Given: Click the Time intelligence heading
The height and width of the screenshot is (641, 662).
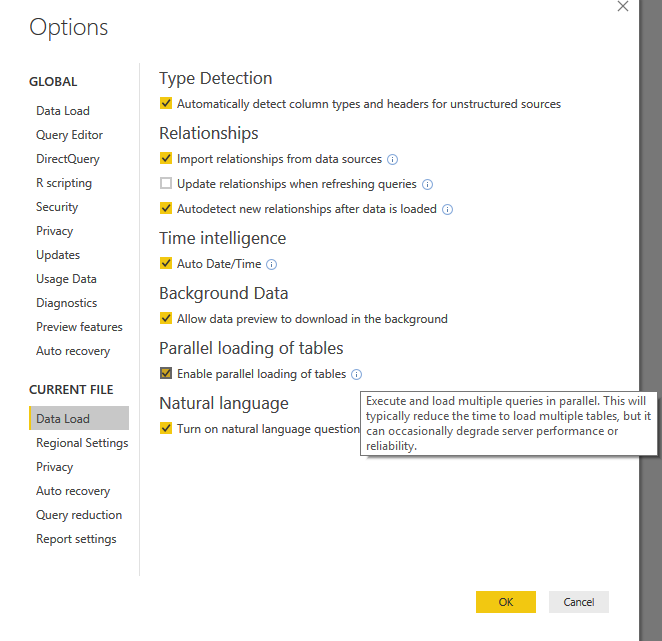Looking at the screenshot, I should [222, 239].
